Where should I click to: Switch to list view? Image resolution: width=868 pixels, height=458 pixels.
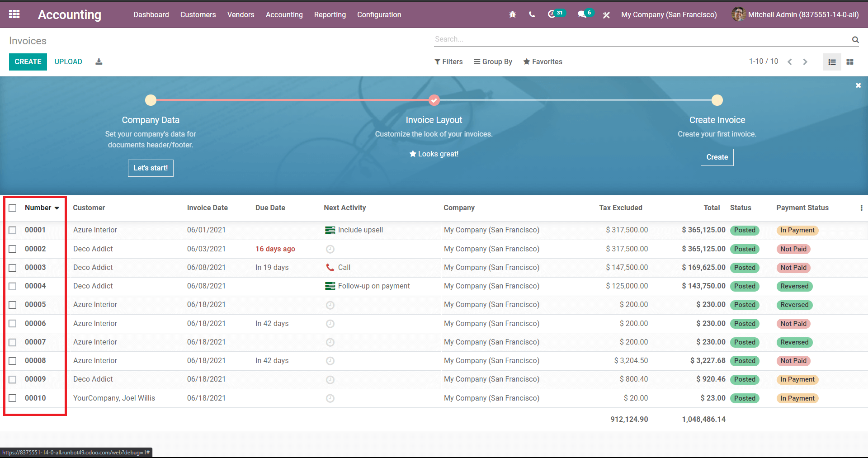pos(832,62)
